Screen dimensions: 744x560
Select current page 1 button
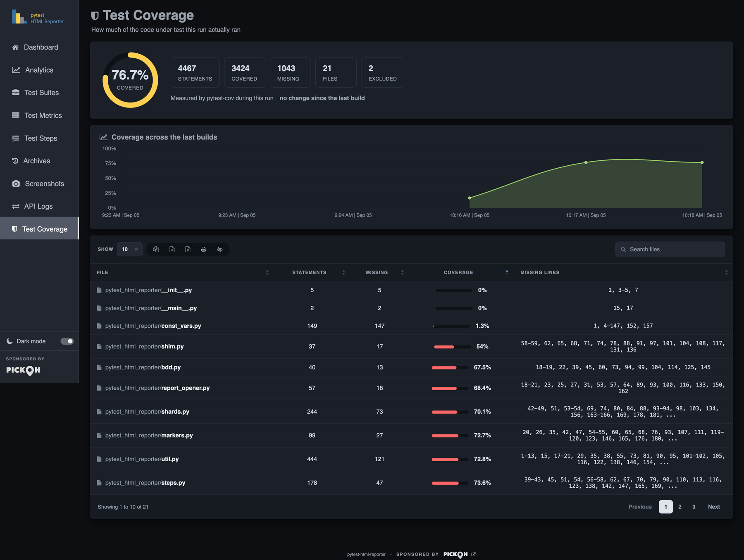coord(666,507)
